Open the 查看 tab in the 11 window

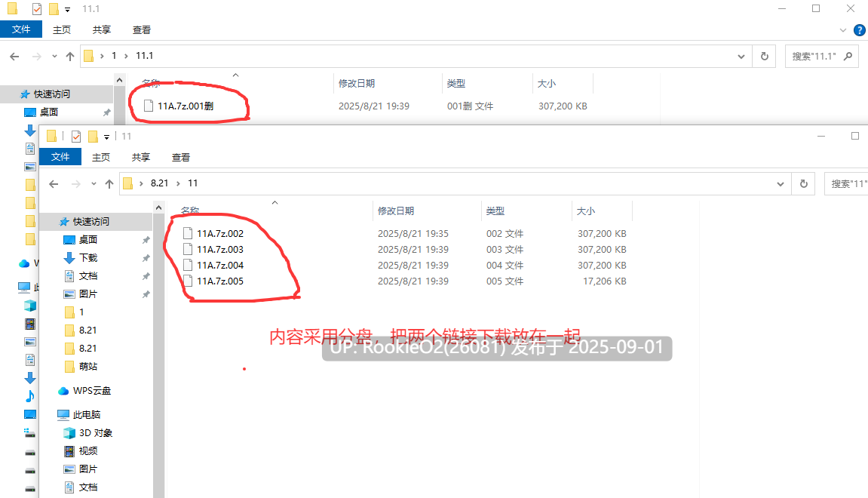[180, 157]
